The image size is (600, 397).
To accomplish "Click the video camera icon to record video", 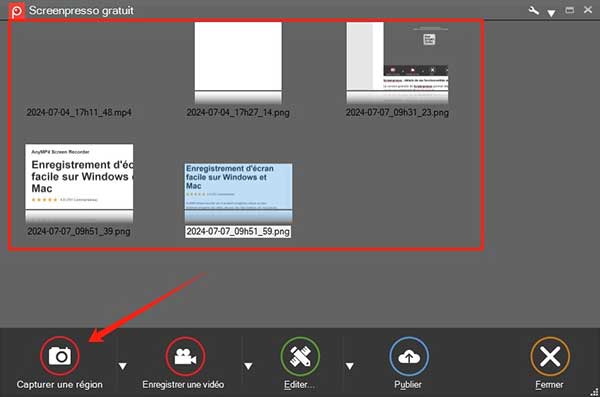I will click(185, 356).
